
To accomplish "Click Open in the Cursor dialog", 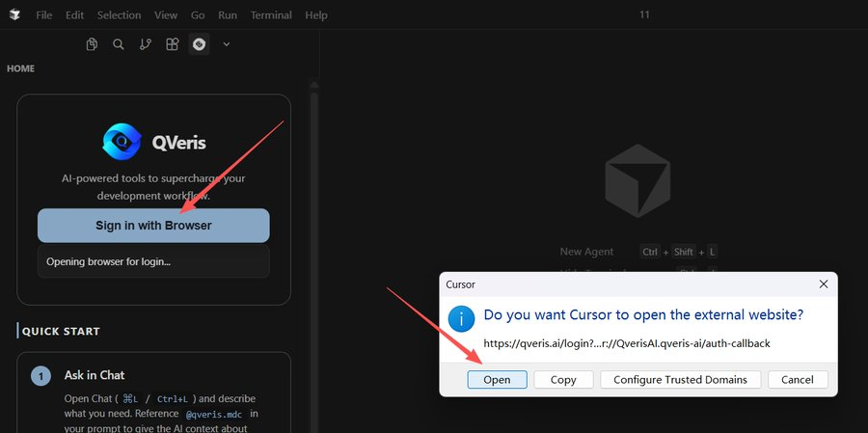I will point(497,380).
